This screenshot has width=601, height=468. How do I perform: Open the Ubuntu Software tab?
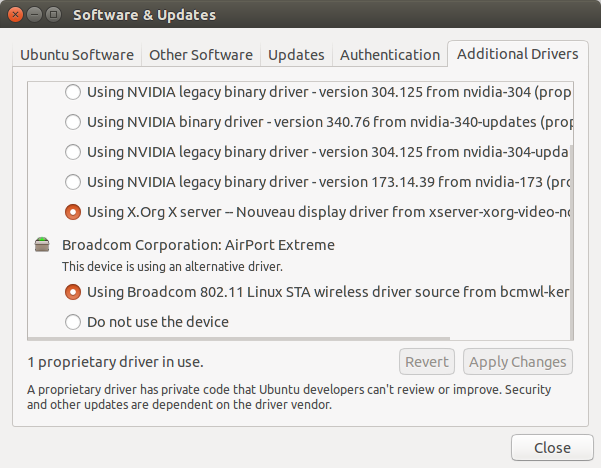click(x=77, y=55)
